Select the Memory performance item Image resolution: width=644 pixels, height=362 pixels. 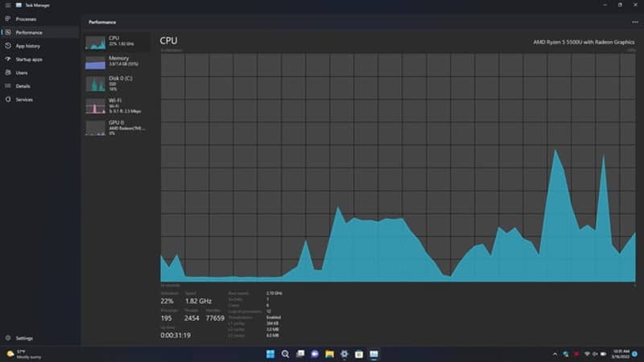tap(118, 61)
